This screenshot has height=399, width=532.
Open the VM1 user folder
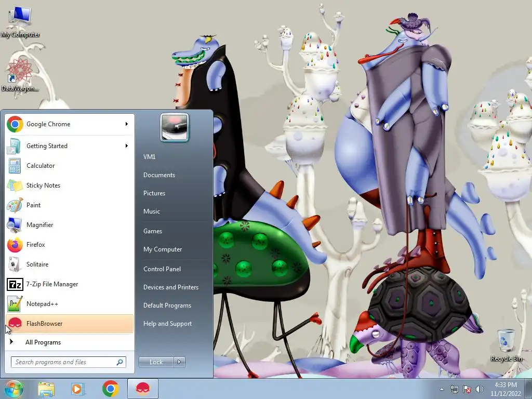tap(149, 157)
